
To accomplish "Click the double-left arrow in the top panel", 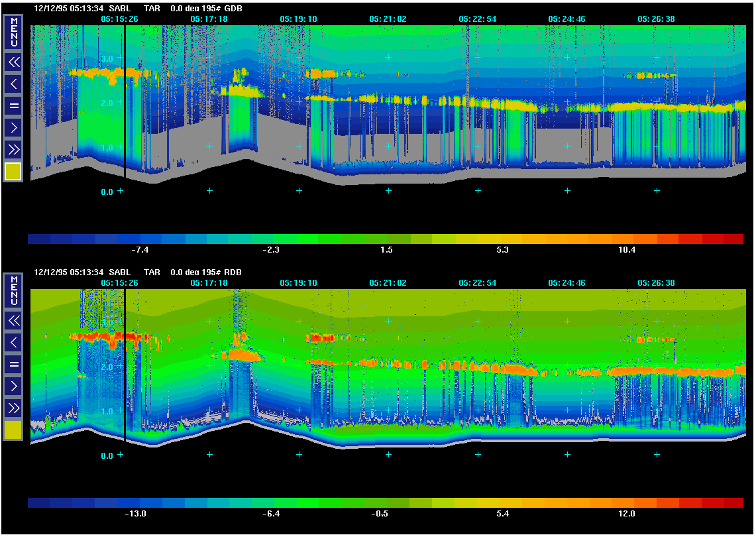I will click(x=13, y=62).
